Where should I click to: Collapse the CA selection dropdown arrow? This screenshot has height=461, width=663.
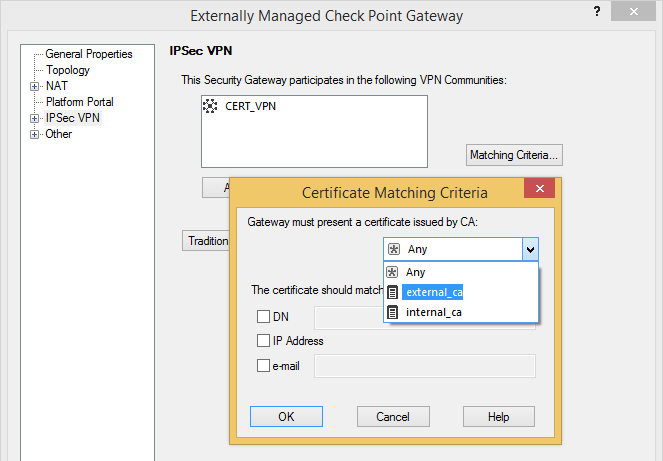(530, 249)
